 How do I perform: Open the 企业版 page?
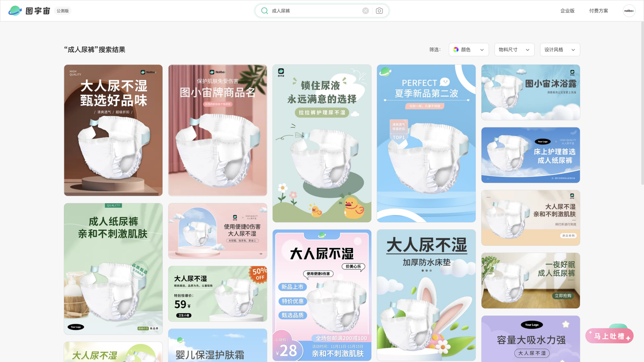click(567, 11)
